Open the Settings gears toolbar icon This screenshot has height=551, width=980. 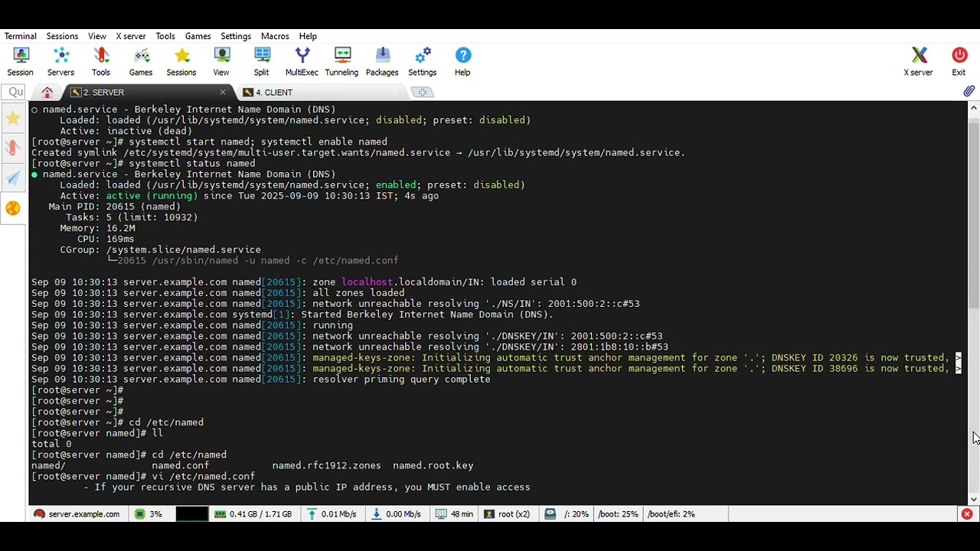click(423, 61)
